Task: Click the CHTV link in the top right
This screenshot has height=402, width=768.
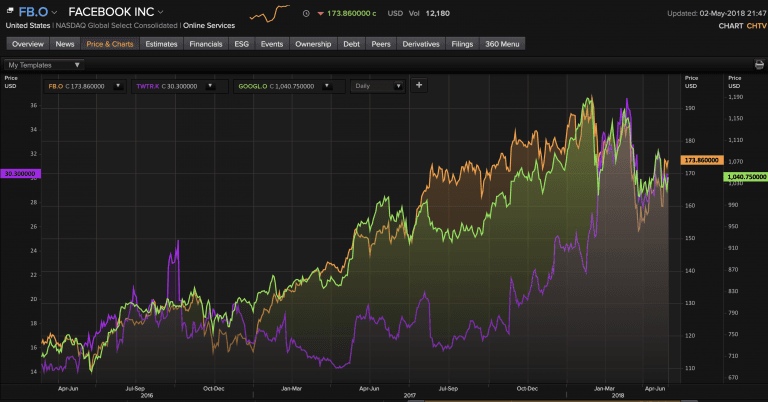Action: click(750, 26)
